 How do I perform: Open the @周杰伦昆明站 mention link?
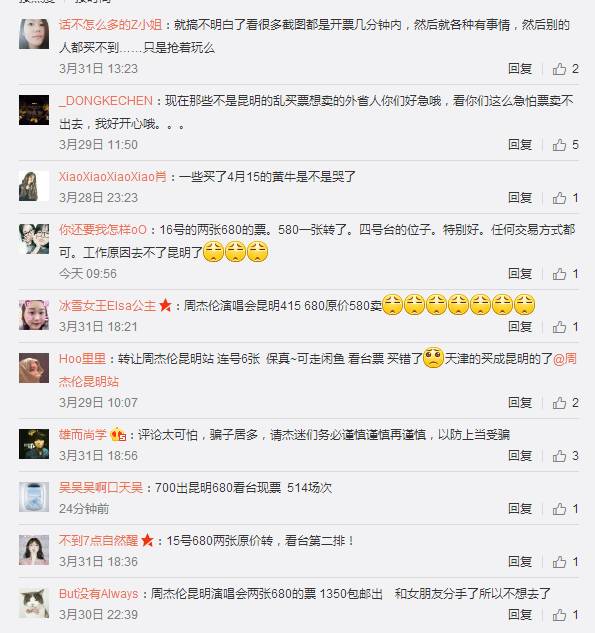317,370
